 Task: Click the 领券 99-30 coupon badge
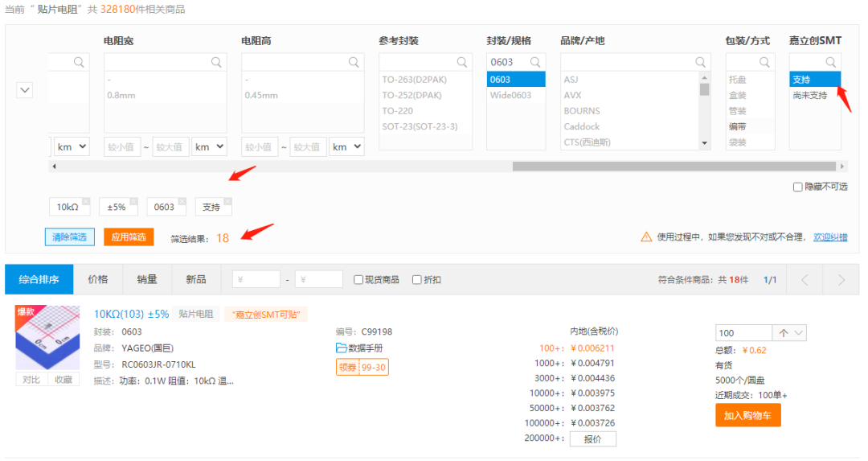362,367
